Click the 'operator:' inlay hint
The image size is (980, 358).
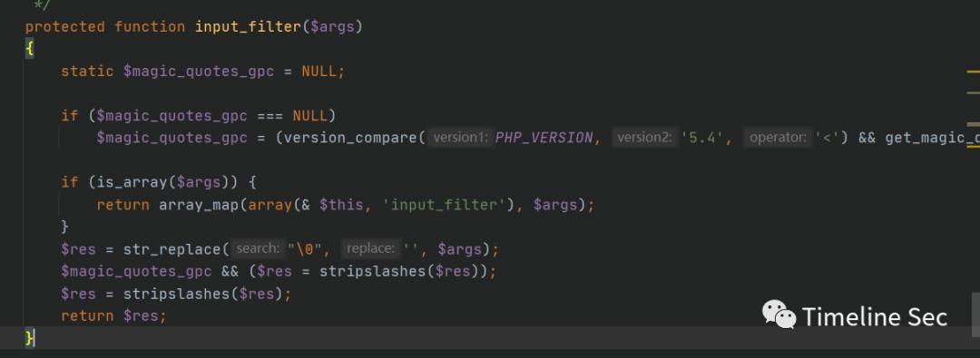coord(779,138)
